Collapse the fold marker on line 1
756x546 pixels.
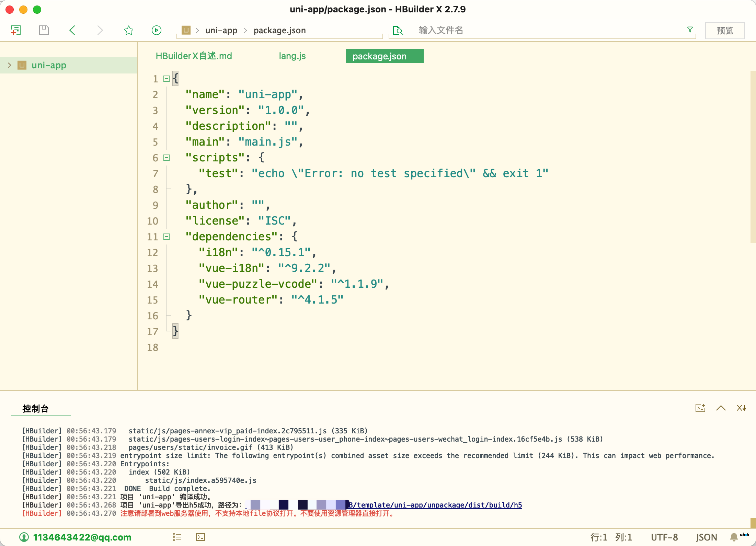(167, 79)
